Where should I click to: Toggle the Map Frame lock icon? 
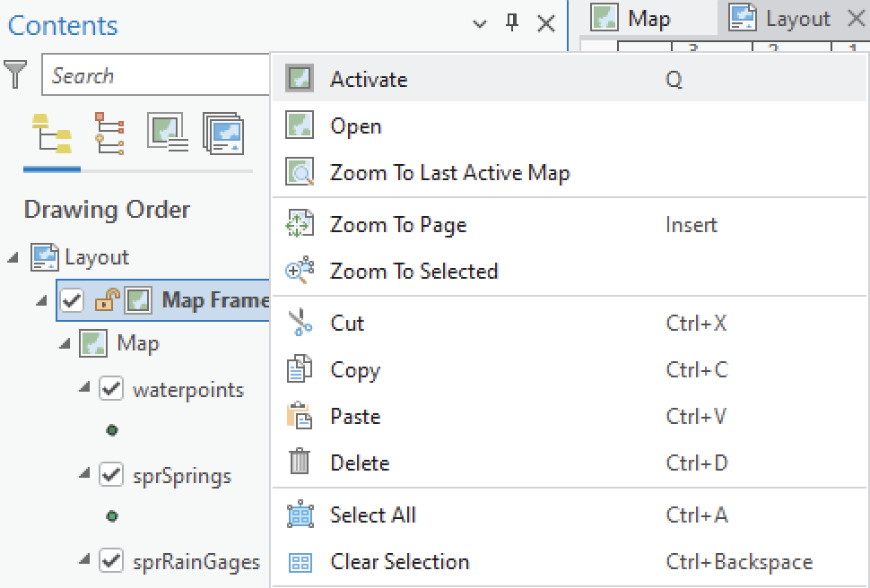coord(104,300)
